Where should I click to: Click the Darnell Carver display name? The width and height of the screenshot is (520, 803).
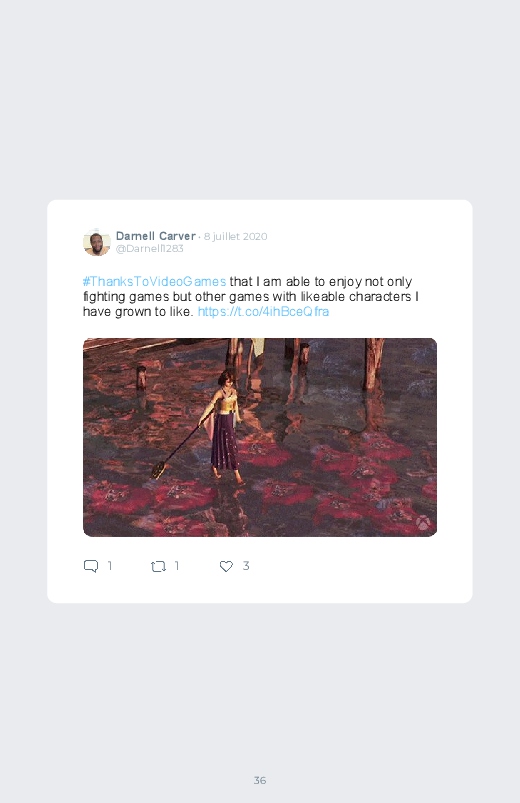pos(156,236)
